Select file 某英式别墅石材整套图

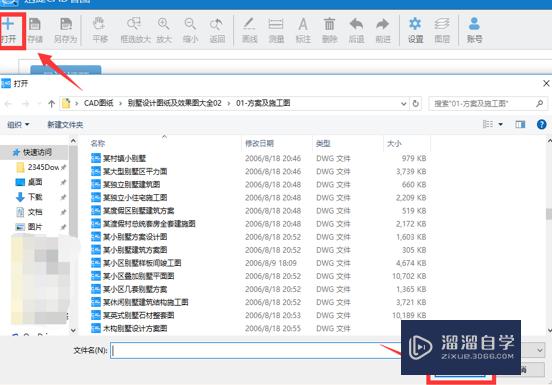pyautogui.click(x=139, y=315)
